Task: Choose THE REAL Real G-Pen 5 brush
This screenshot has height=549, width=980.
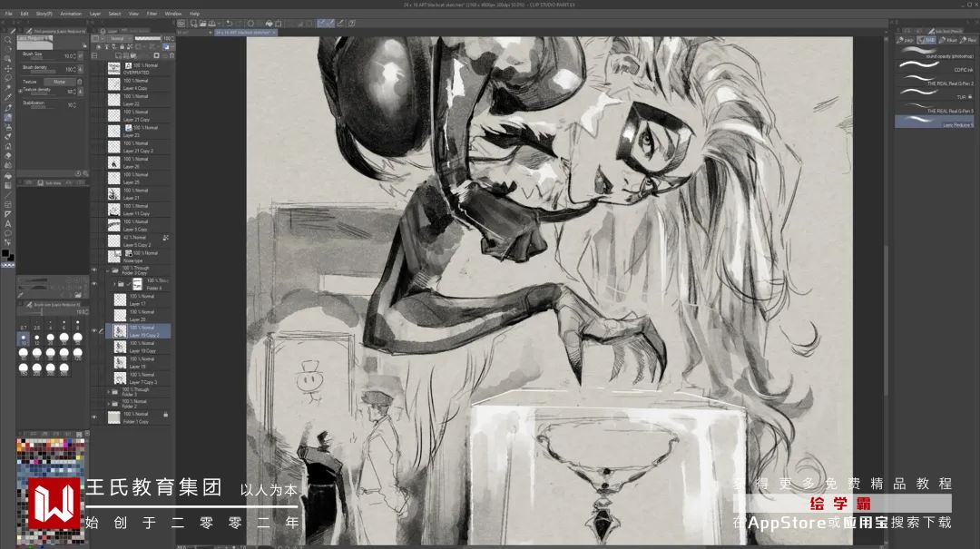Action: 935,108
